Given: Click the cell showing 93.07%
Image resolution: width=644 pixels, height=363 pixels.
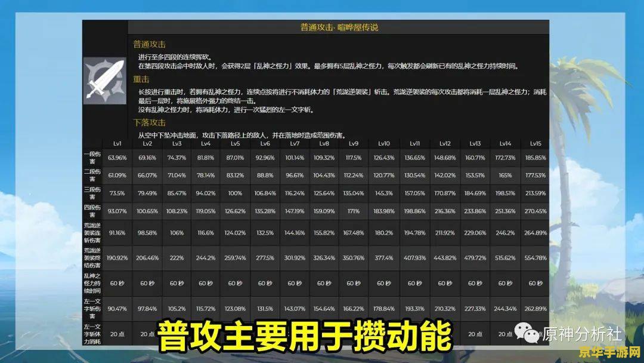Looking at the screenshot, I should (x=117, y=211).
